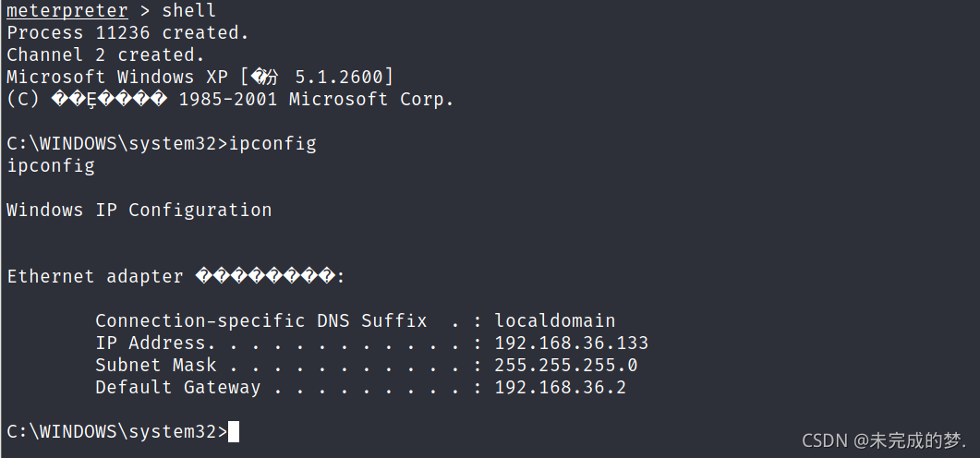Screen dimensions: 980x458
Task: Click the CSDN watermark text
Action: [884, 440]
